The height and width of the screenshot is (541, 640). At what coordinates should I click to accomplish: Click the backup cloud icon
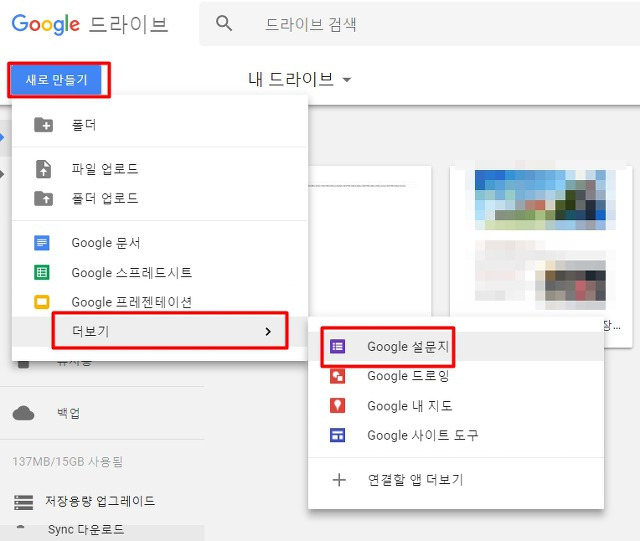point(23,413)
